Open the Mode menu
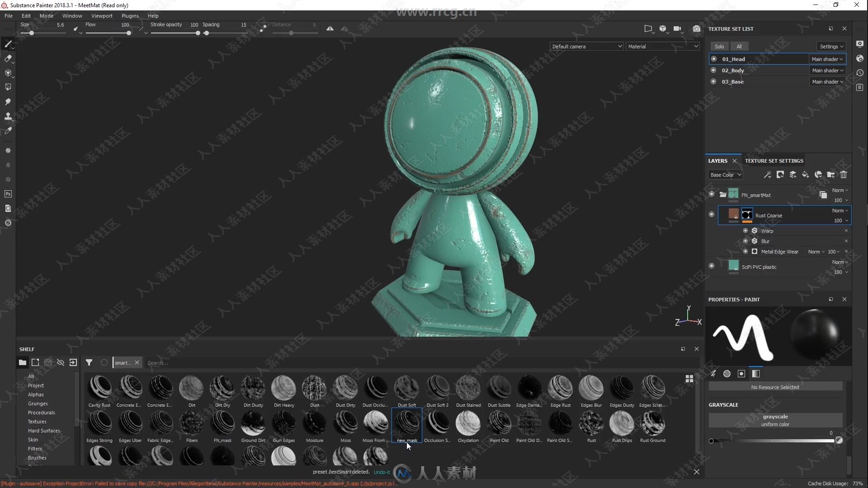Image resolution: width=868 pixels, height=488 pixels. [47, 15]
